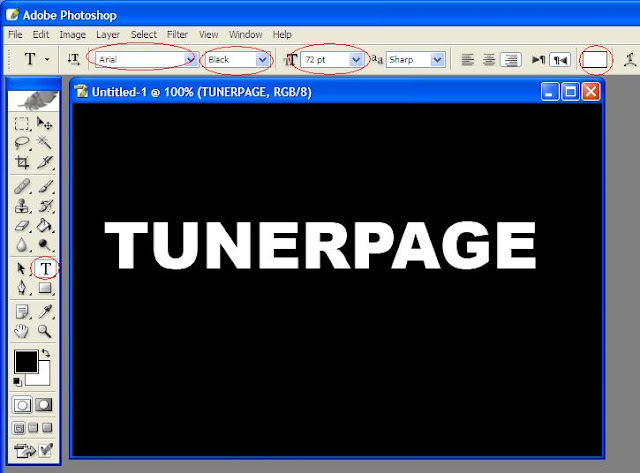The width and height of the screenshot is (640, 473).
Task: Select the Brush tool
Action: [x=45, y=187]
